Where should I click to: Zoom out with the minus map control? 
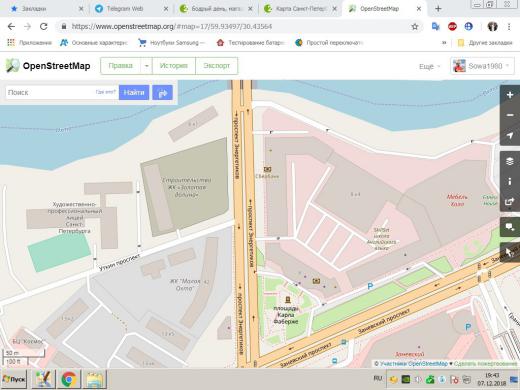510,115
